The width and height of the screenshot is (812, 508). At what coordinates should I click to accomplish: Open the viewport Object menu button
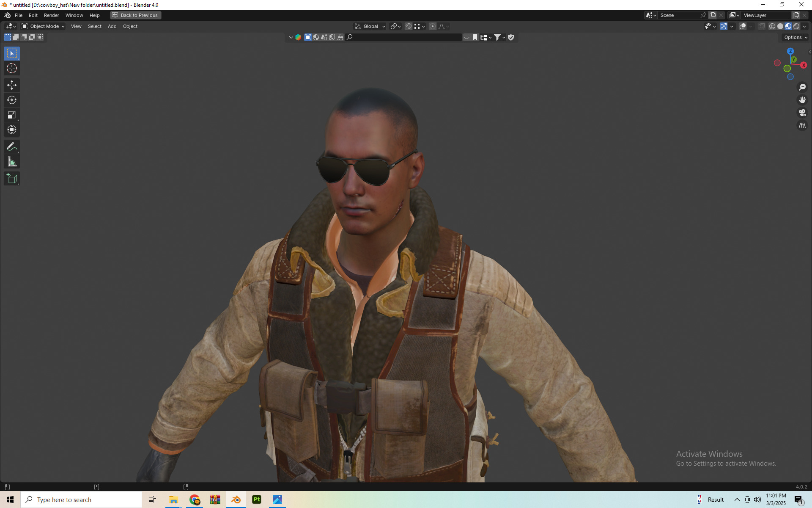click(x=130, y=26)
